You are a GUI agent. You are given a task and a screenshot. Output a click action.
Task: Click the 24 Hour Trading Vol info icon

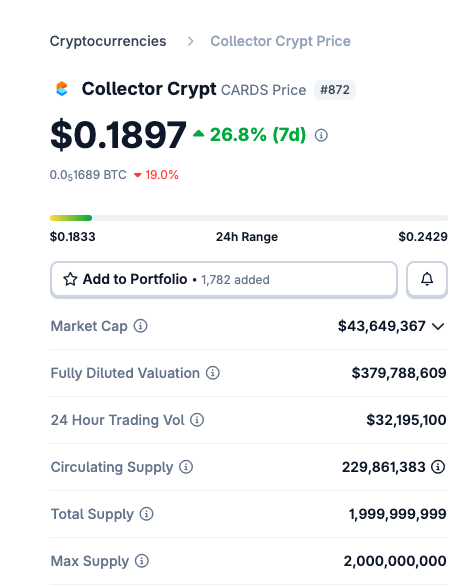pyautogui.click(x=197, y=420)
